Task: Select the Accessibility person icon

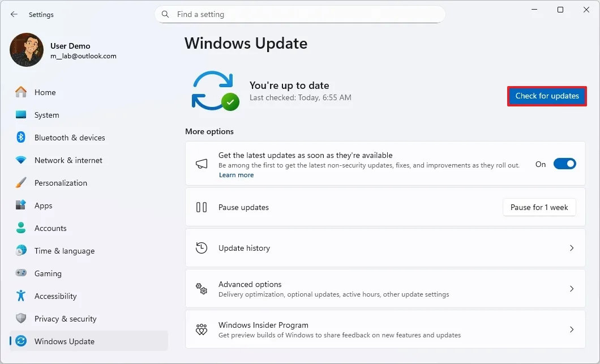Action: [21, 296]
